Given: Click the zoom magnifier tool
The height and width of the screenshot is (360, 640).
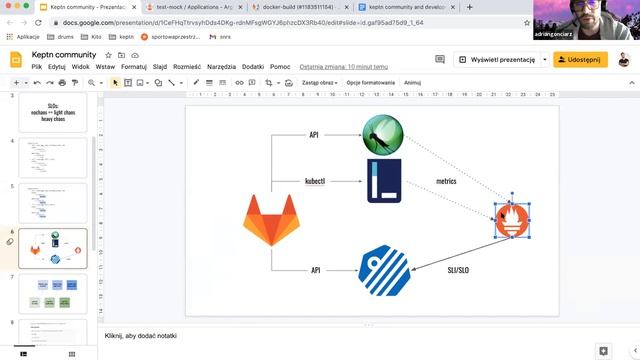Looking at the screenshot, I should point(91,83).
